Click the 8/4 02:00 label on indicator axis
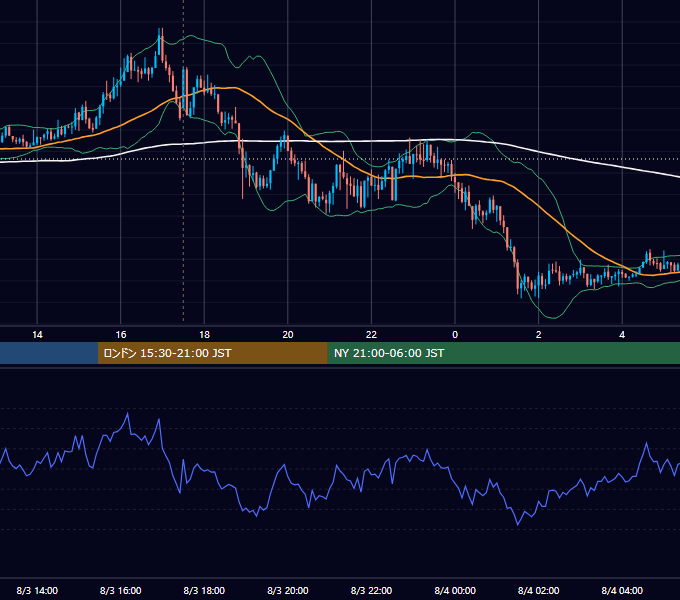This screenshot has width=680, height=600. point(539,590)
